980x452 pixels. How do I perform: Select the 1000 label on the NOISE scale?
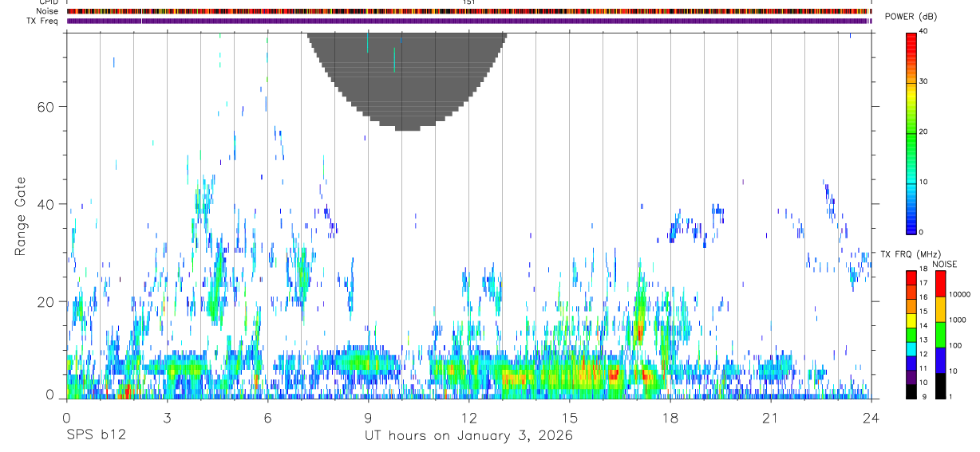pyautogui.click(x=957, y=320)
